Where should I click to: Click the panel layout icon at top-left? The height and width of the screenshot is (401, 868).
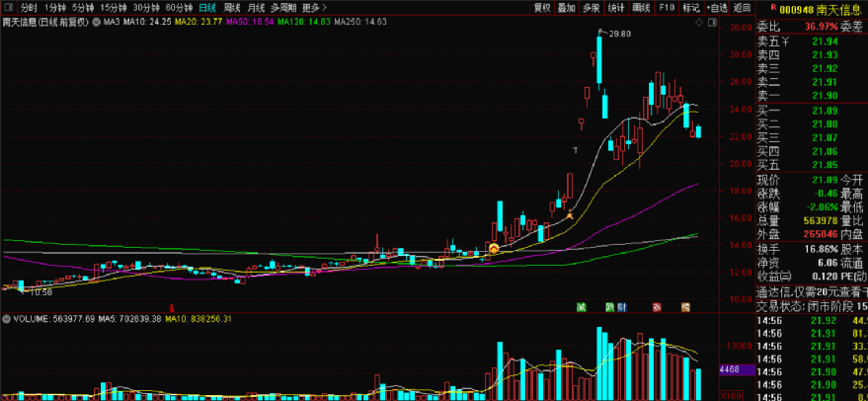(x=8, y=7)
